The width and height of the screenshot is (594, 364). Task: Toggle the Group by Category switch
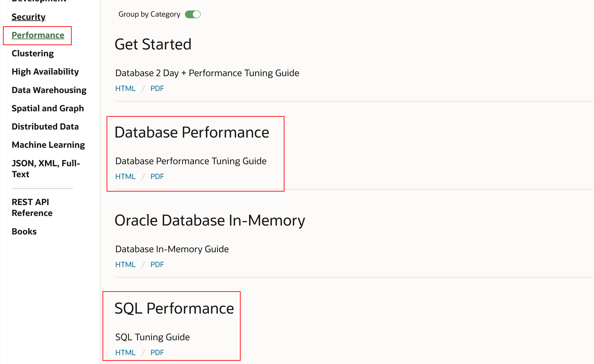click(x=192, y=14)
